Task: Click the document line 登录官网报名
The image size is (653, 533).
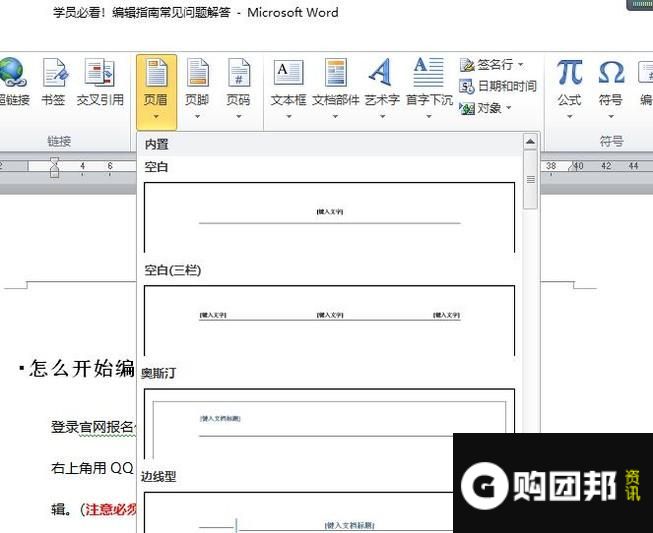Action: point(93,427)
